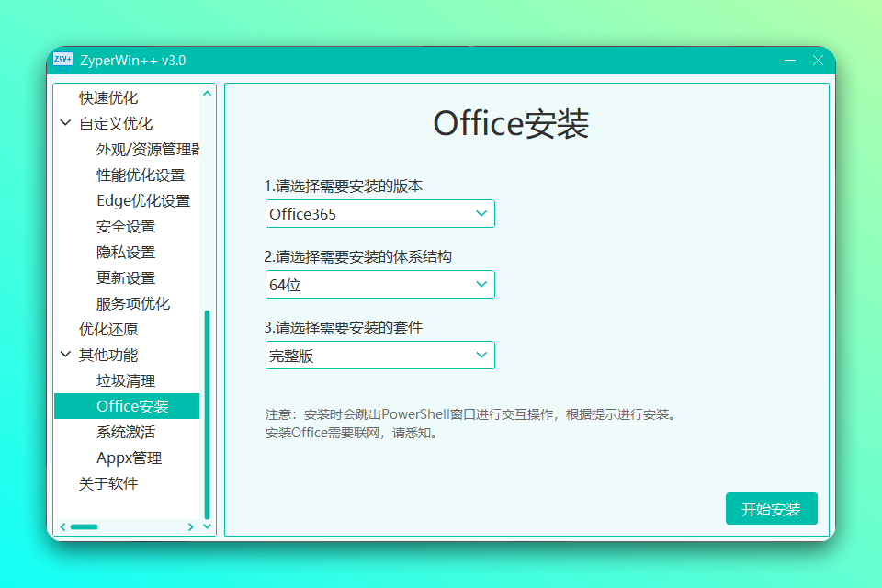The height and width of the screenshot is (588, 882).
Task: Select 优化还原 in the sidebar
Action: 108,329
